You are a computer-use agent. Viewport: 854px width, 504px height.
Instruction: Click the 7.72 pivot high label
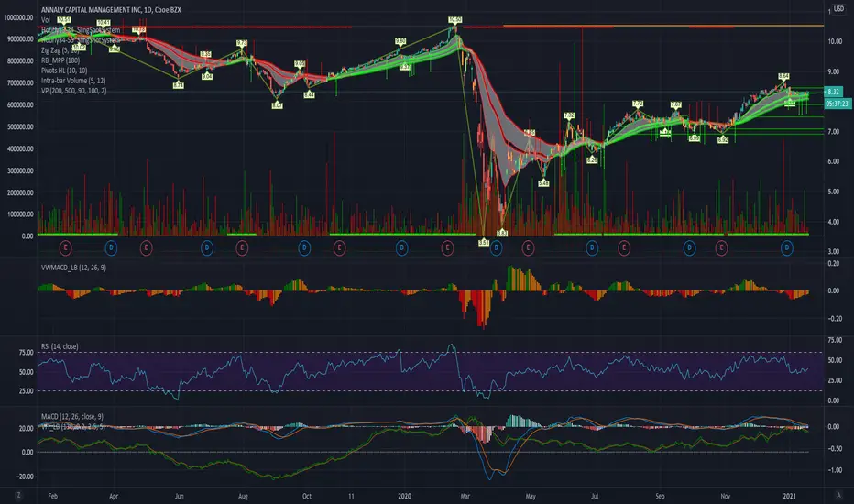pyautogui.click(x=638, y=104)
